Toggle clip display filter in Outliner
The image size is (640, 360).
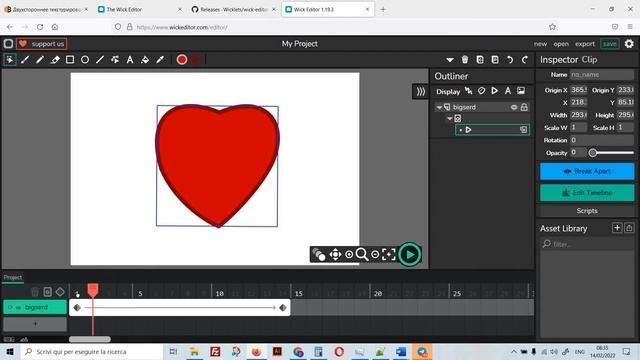coord(495,91)
